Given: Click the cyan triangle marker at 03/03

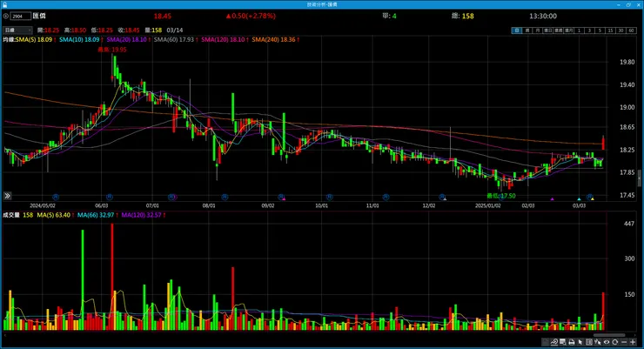Looking at the screenshot, I should (579, 199).
